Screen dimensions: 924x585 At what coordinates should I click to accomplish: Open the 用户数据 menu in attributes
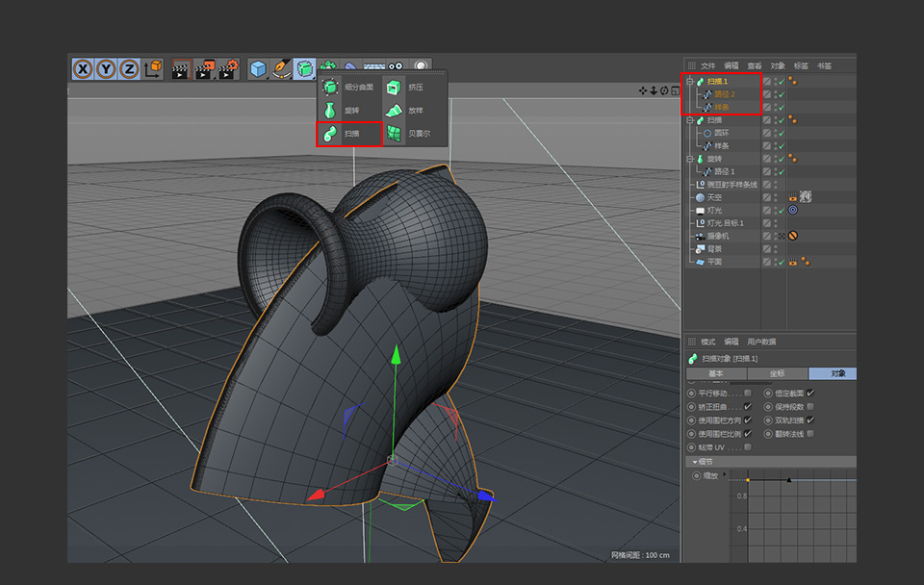(x=761, y=342)
